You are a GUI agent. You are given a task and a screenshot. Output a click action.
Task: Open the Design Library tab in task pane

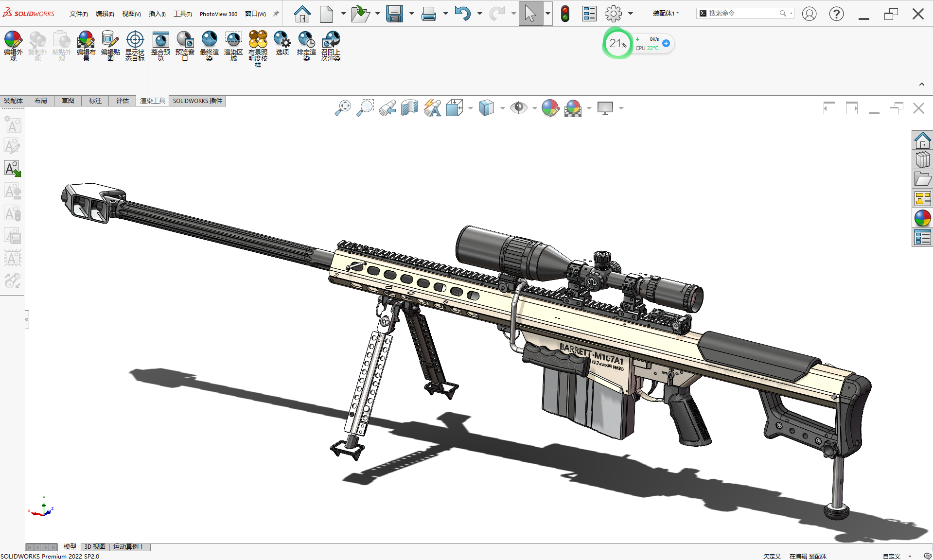click(922, 160)
